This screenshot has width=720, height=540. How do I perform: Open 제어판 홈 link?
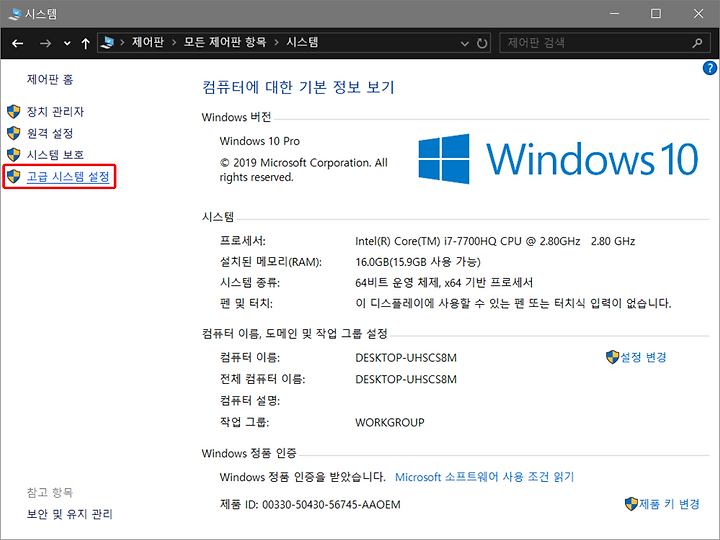50,79
